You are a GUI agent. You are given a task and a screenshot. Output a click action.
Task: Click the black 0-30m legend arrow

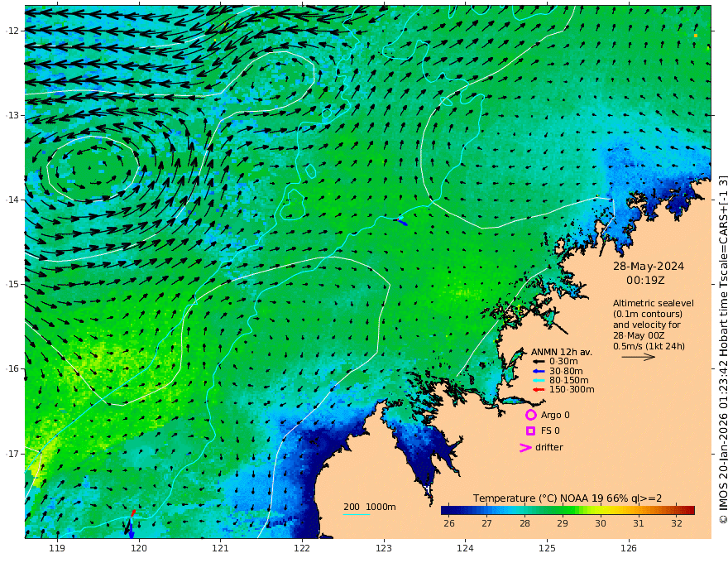click(538, 362)
